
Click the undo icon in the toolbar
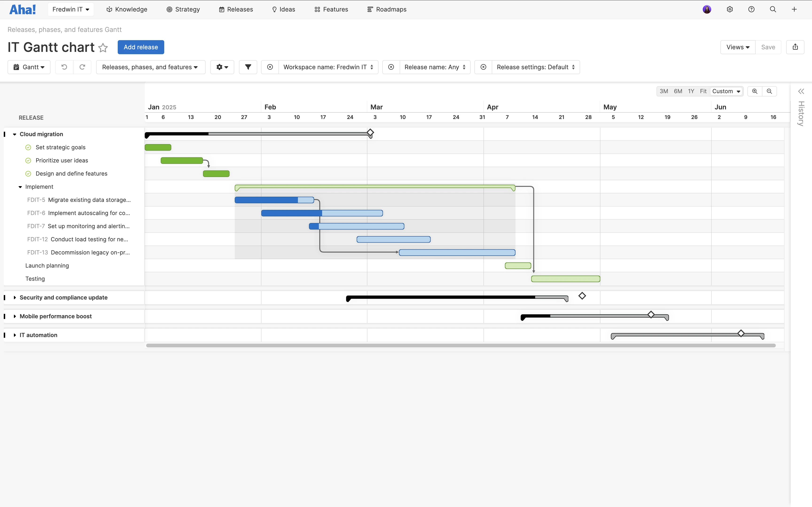pos(64,67)
